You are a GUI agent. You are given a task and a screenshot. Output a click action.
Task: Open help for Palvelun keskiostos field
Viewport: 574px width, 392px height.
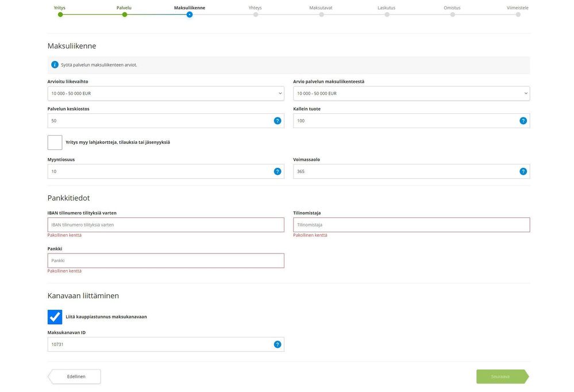[278, 121]
